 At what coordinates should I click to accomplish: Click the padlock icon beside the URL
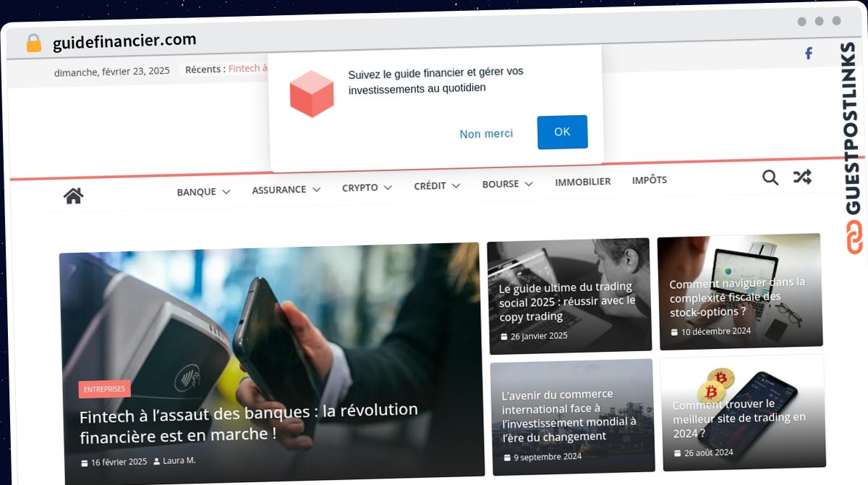(x=34, y=43)
